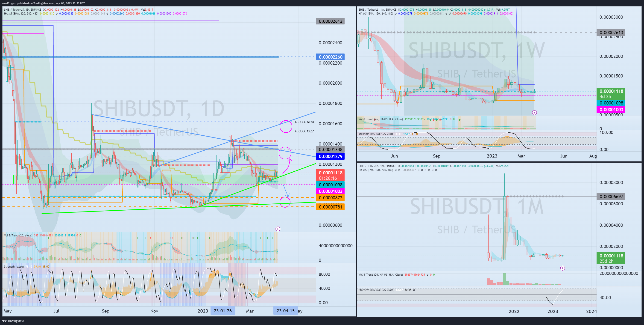Click '2024' on the monthly time axis
The image size is (644, 325).
[591, 311]
